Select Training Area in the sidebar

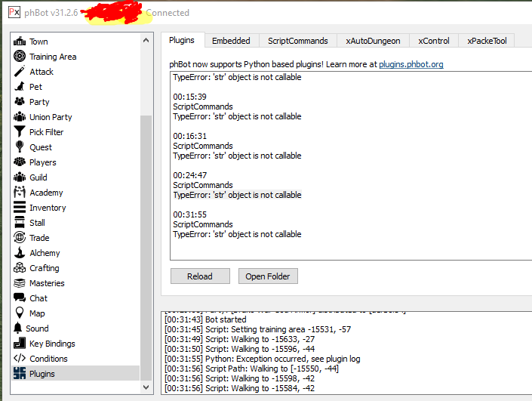(53, 57)
